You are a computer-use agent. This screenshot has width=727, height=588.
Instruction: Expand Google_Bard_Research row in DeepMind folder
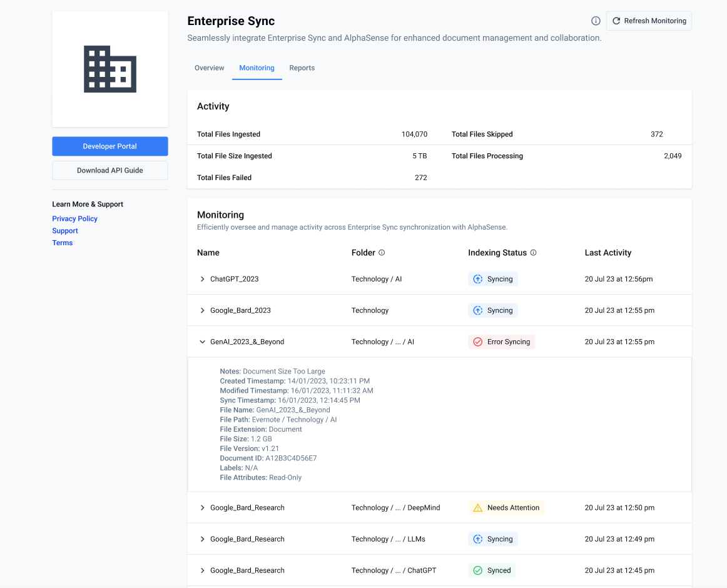(x=202, y=508)
